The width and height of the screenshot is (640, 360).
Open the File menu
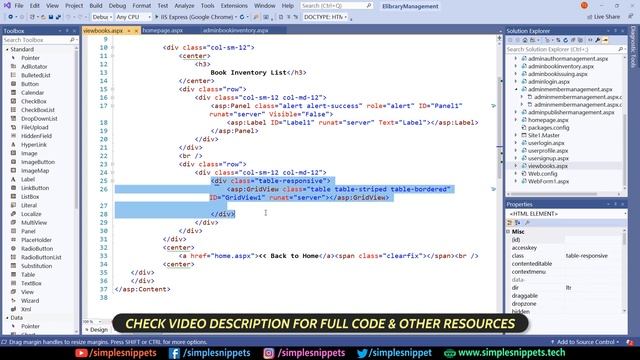(19, 6)
